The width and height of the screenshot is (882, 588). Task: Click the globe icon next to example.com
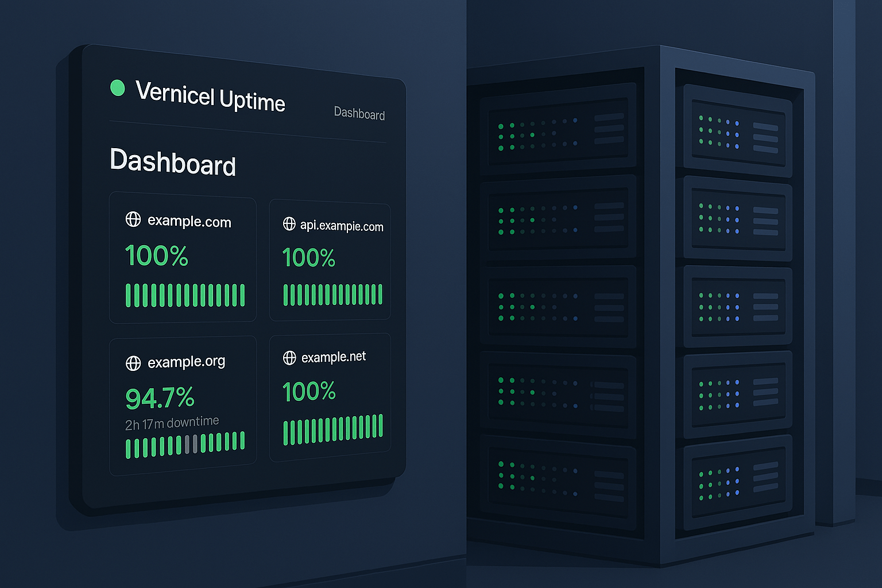133,219
